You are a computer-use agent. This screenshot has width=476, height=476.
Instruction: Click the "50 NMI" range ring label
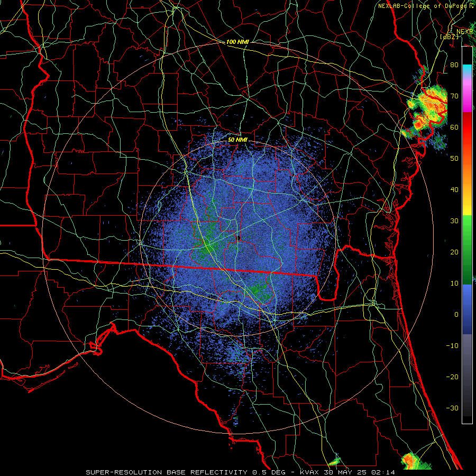tap(237, 140)
